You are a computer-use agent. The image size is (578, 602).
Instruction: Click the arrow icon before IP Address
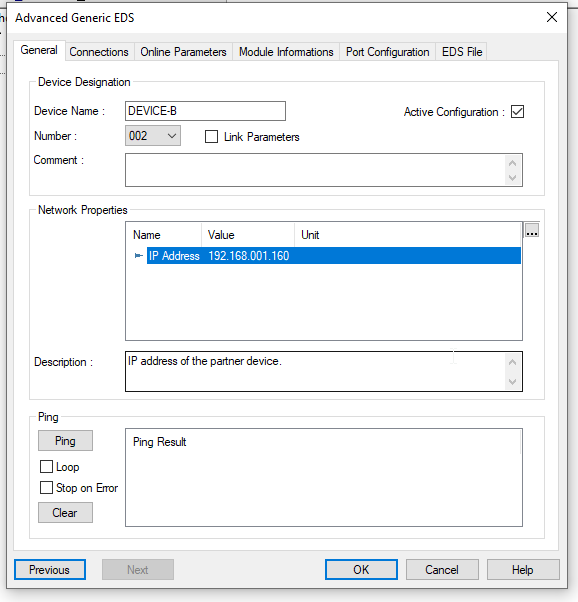(x=139, y=256)
